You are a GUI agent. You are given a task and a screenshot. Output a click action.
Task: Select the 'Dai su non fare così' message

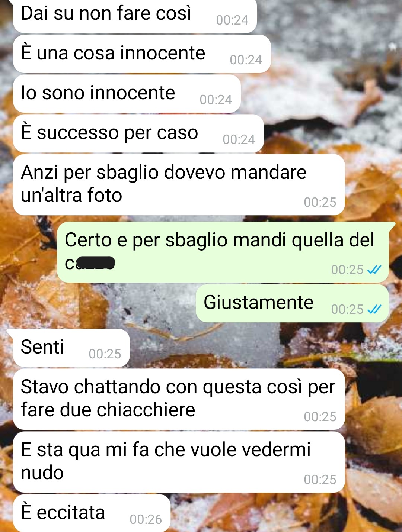[x=135, y=15]
